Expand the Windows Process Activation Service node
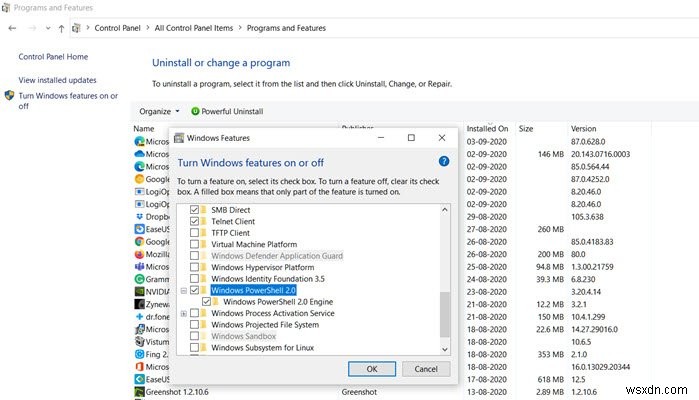This screenshot has width=699, height=400. point(184,313)
